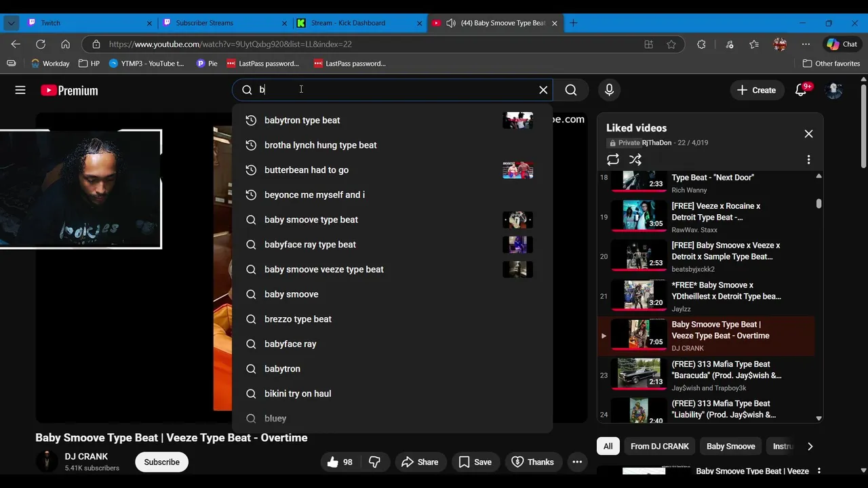Open the Pie bookmark
The width and height of the screenshot is (868, 488).
[207, 64]
